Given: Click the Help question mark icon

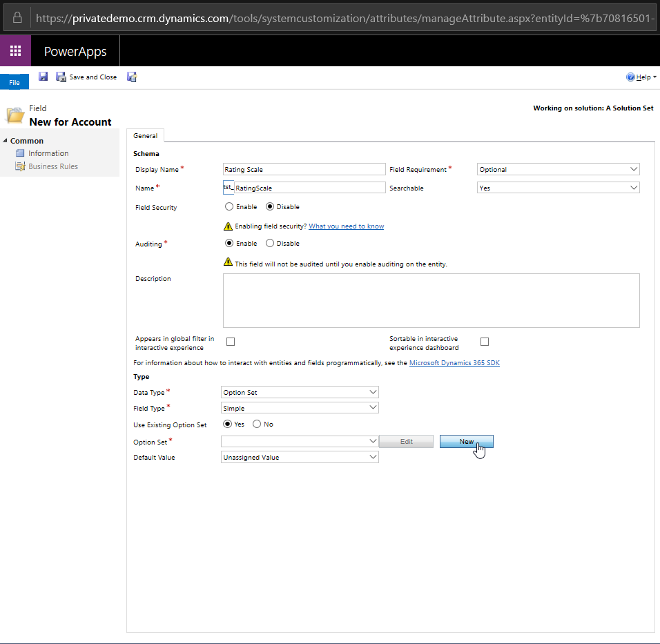Looking at the screenshot, I should pos(630,77).
